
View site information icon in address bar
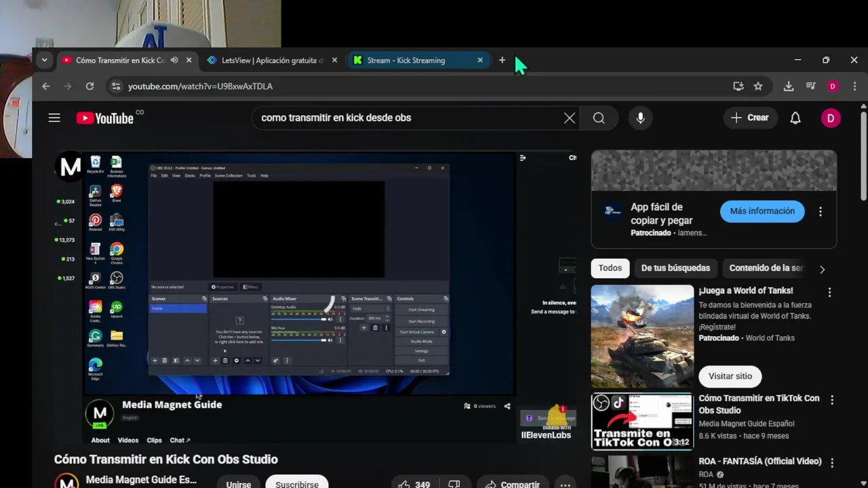(116, 86)
